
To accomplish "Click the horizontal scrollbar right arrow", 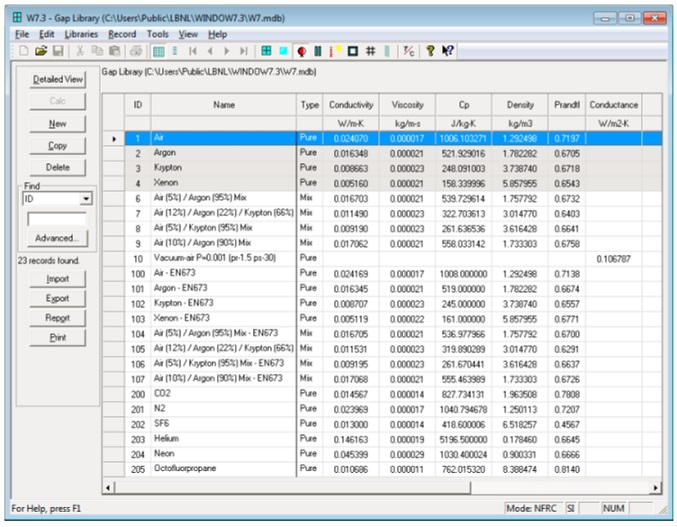I will (x=656, y=487).
